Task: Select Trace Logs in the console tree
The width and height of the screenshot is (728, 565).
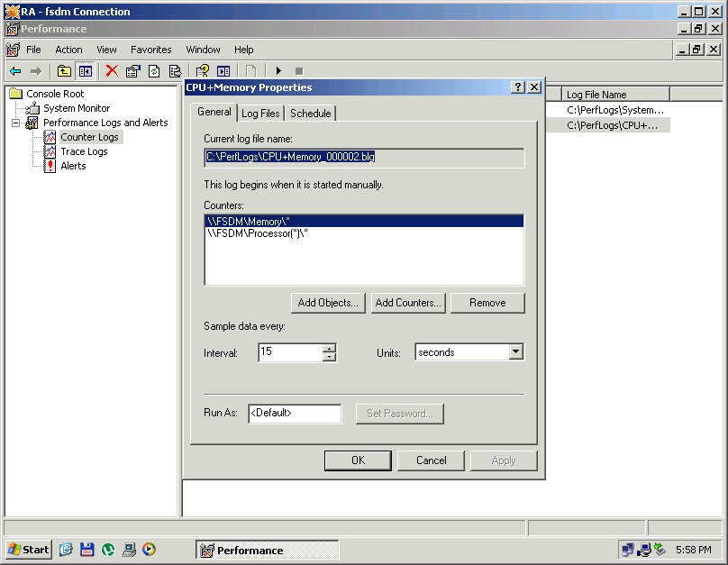Action: tap(84, 151)
